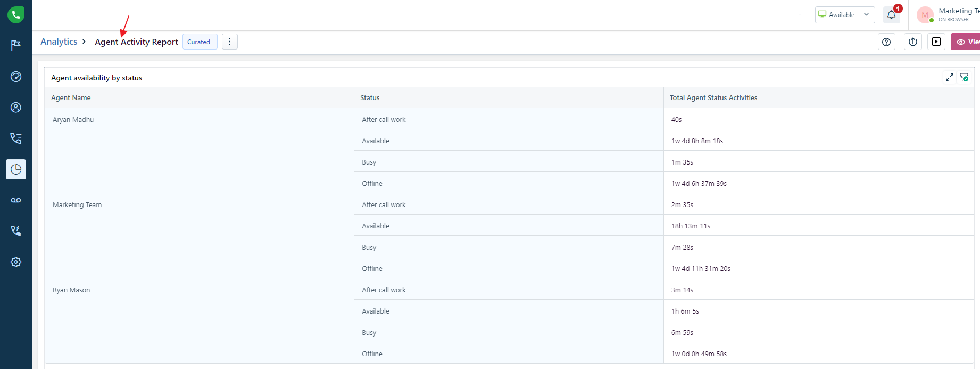Image resolution: width=980 pixels, height=369 pixels.
Task: Click Marketing Team's Busy status cell
Action: [x=509, y=247]
